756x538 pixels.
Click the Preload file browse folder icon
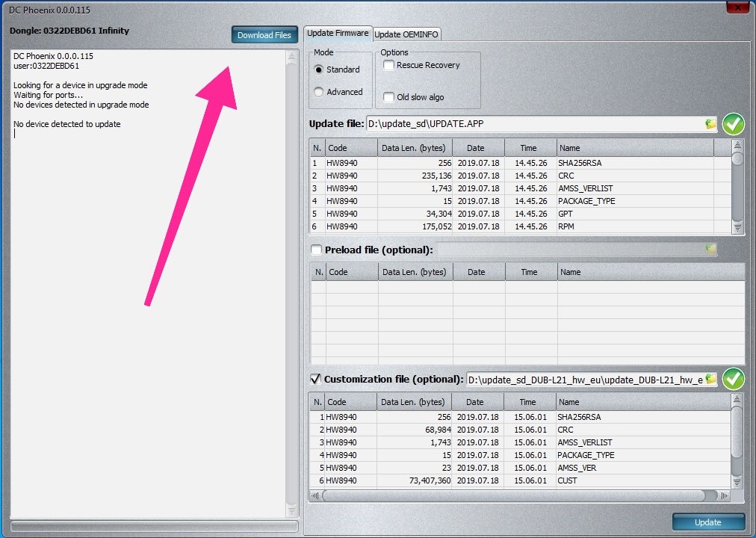click(x=710, y=250)
